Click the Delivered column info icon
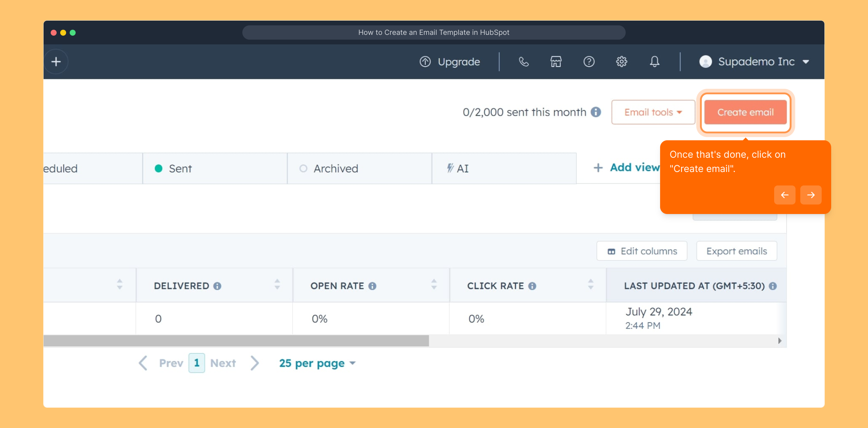This screenshot has height=428, width=868. pyautogui.click(x=217, y=286)
